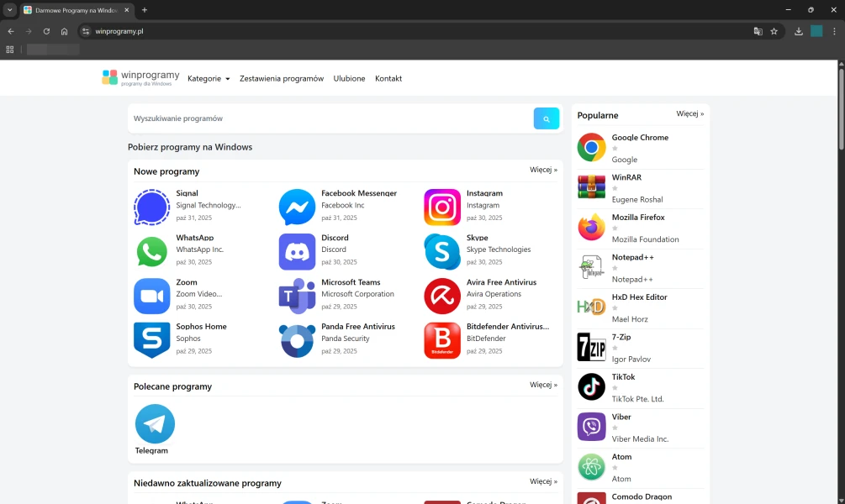
Task: Click the Avira Free Antivirus icon
Action: click(x=442, y=296)
